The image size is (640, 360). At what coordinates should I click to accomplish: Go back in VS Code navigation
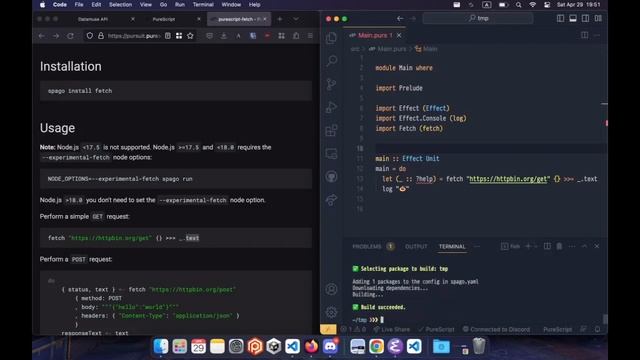(x=400, y=18)
